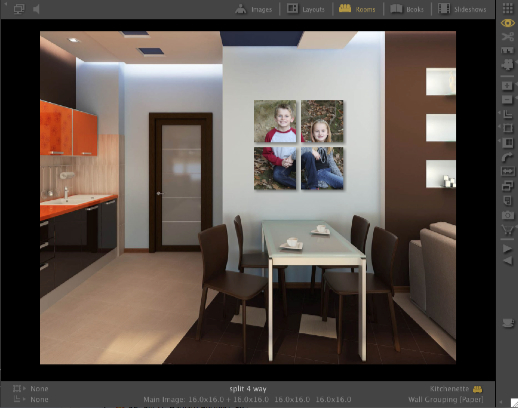518x408 pixels.
Task: Select the corner mat icon in sidebar
Action: (508, 114)
